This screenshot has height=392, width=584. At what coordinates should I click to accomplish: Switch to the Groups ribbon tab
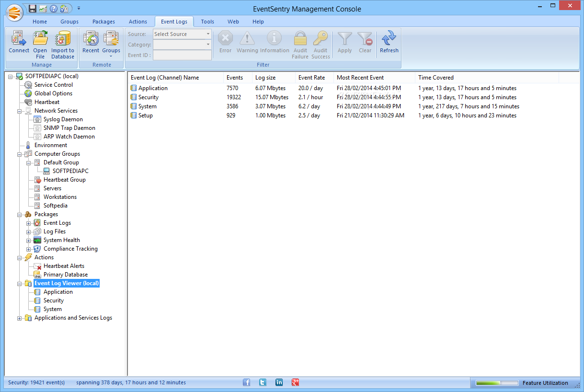(69, 22)
